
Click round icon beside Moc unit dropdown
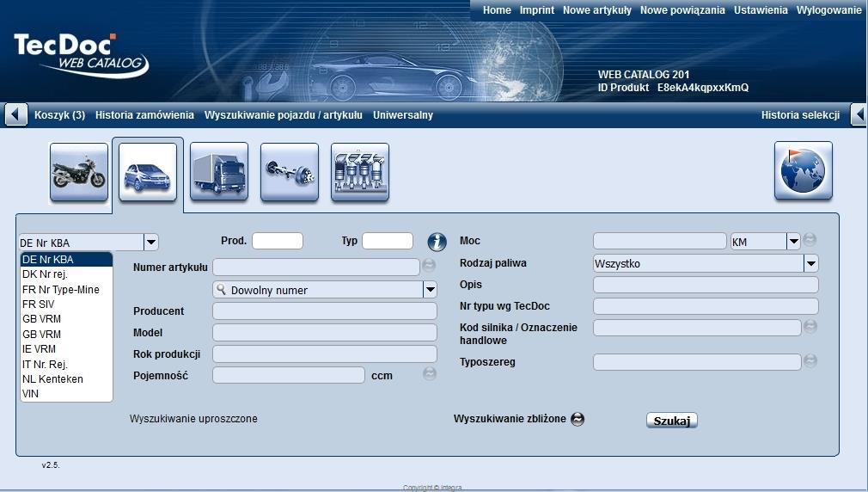[x=810, y=239]
